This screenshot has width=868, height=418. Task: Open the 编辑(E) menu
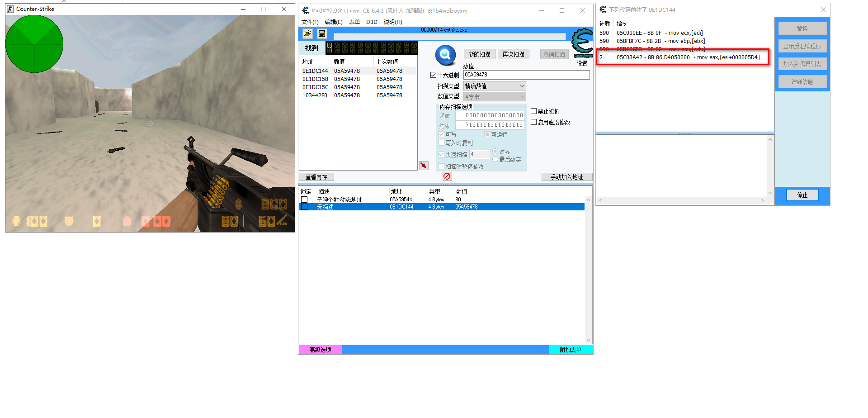[x=334, y=22]
